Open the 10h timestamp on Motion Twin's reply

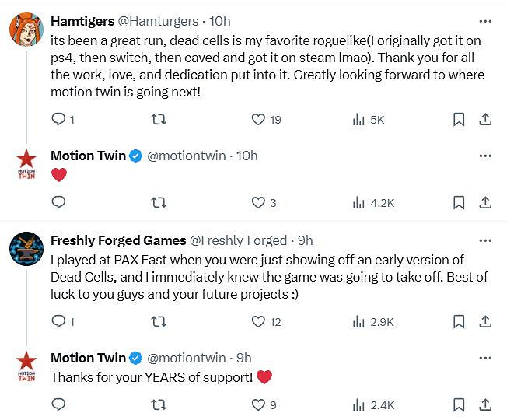click(247, 156)
